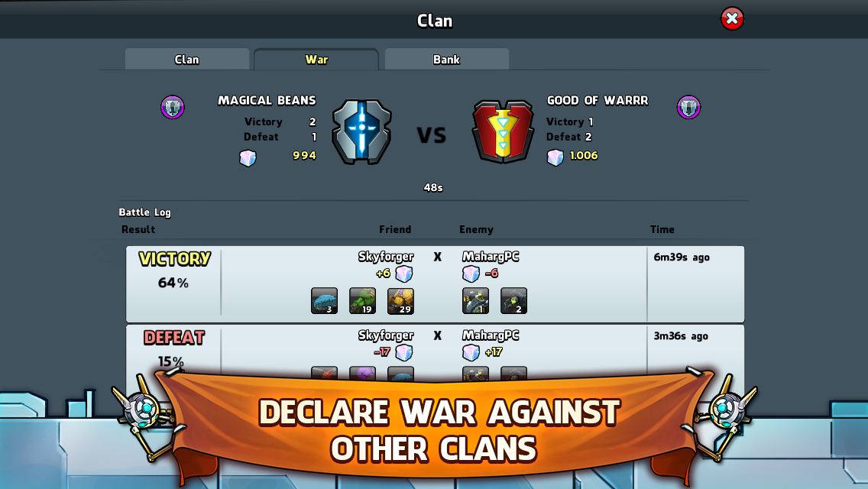Click Skyforger name in the victory row
This screenshot has width=868, height=489.
[x=386, y=257]
